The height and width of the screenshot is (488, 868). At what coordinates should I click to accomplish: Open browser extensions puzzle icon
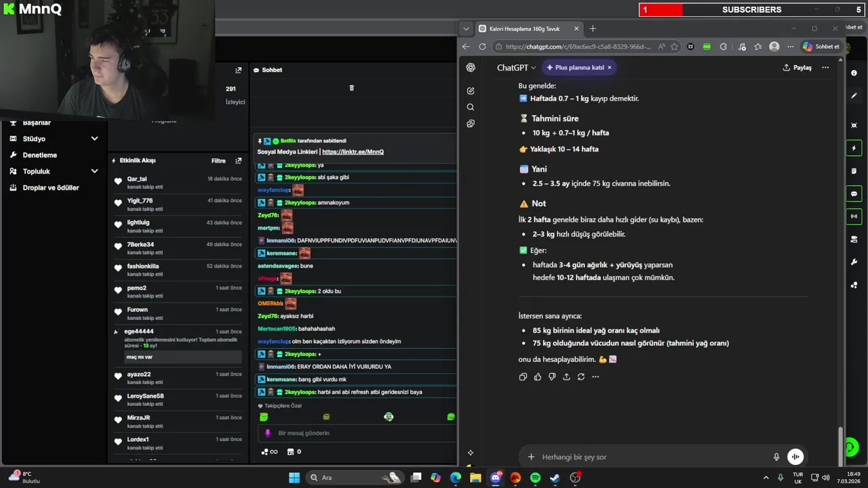724,47
